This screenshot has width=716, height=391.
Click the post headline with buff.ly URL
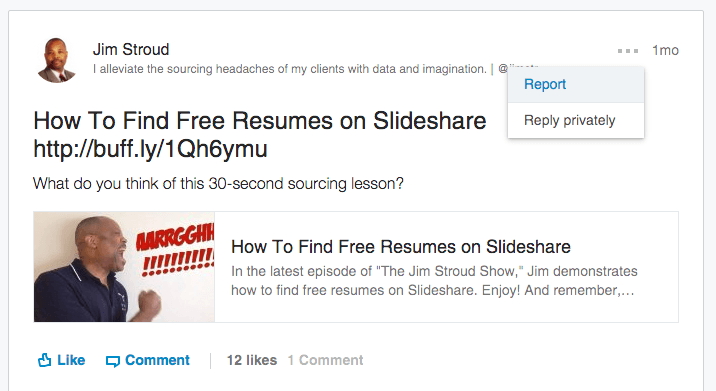[260, 135]
